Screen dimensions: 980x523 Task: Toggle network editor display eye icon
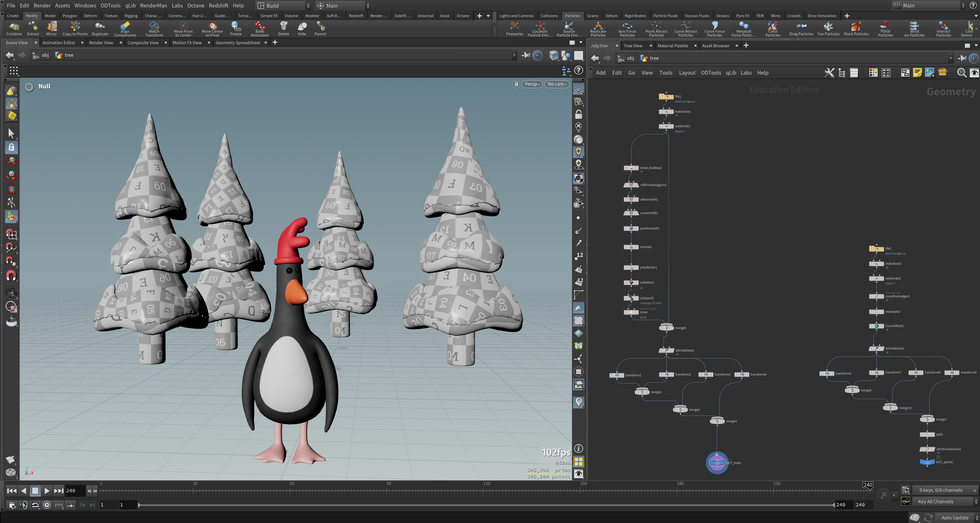click(x=974, y=73)
